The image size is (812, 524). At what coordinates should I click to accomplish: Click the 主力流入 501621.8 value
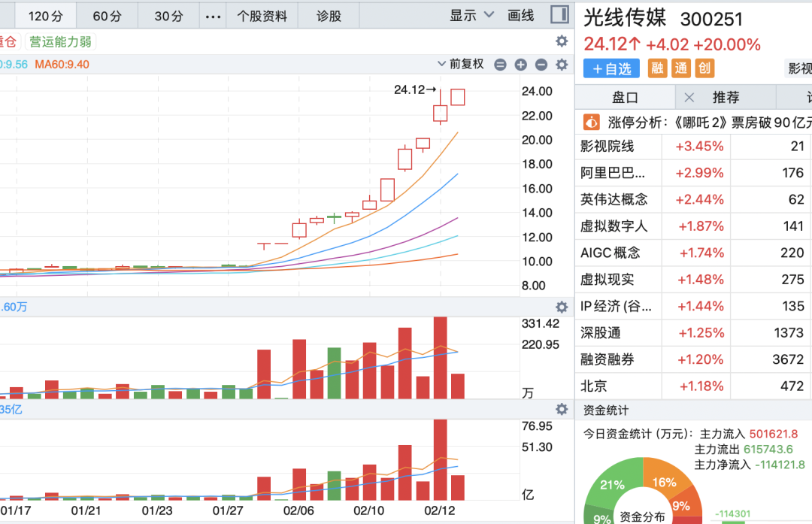coord(774,434)
